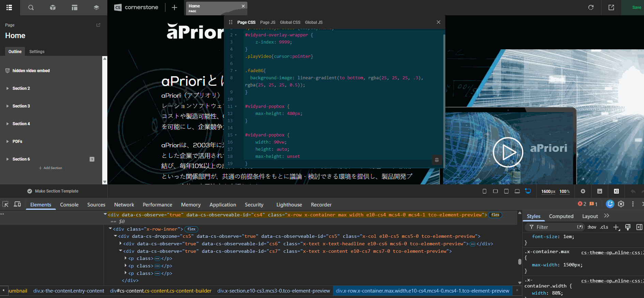Open the DevTools AI assistance icon
This screenshot has width=644, height=298.
[610, 204]
